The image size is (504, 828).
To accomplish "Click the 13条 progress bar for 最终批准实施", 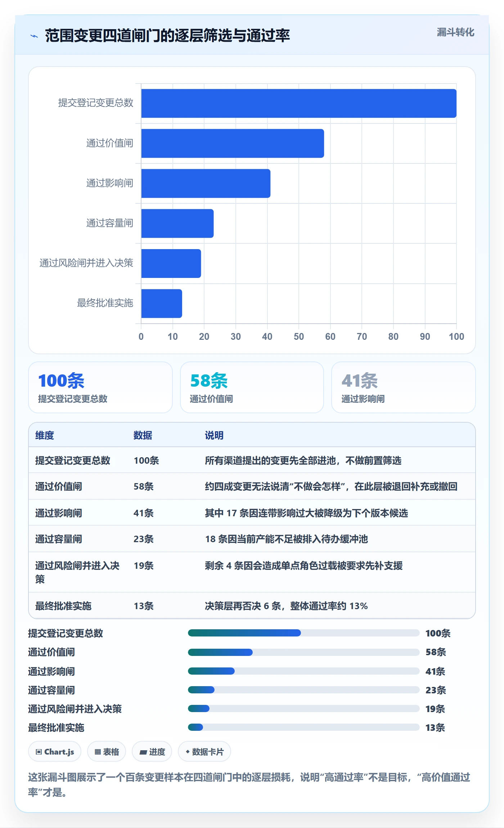I will [303, 727].
